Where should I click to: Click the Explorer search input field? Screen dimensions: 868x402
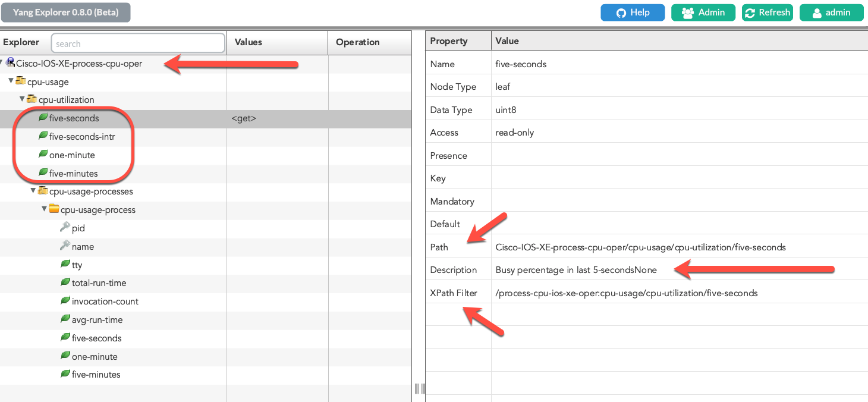pyautogui.click(x=138, y=43)
